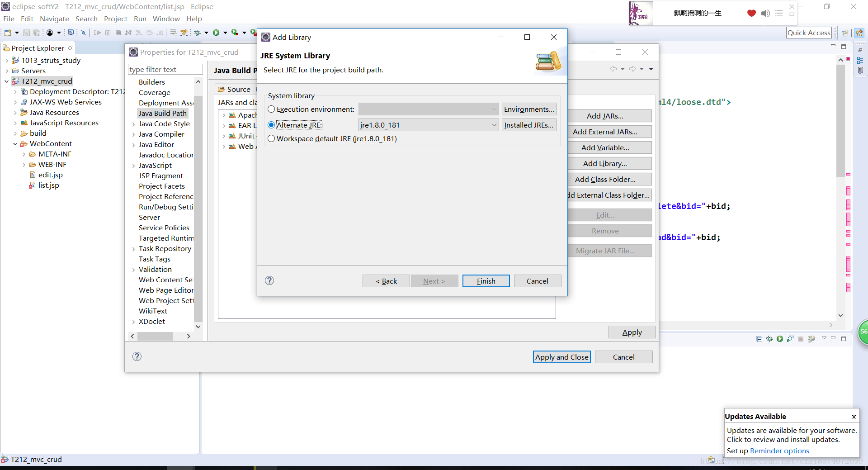Select Workspace default JRE radio button
Screen dimensions: 868x470
[x=271, y=138]
